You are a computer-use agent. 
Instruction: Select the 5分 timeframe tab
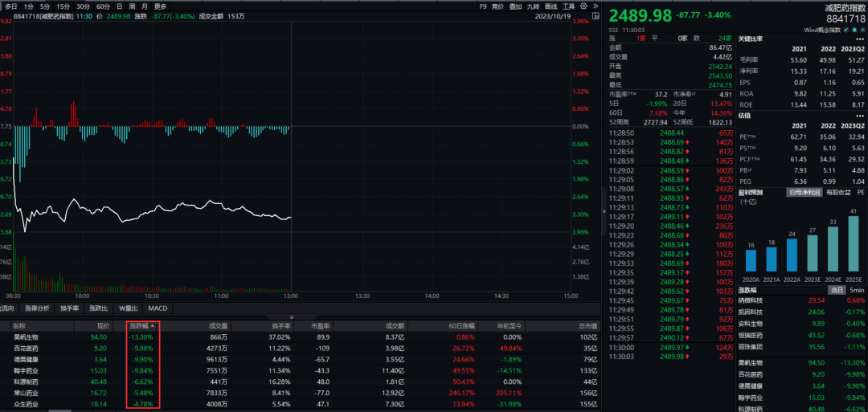46,6
